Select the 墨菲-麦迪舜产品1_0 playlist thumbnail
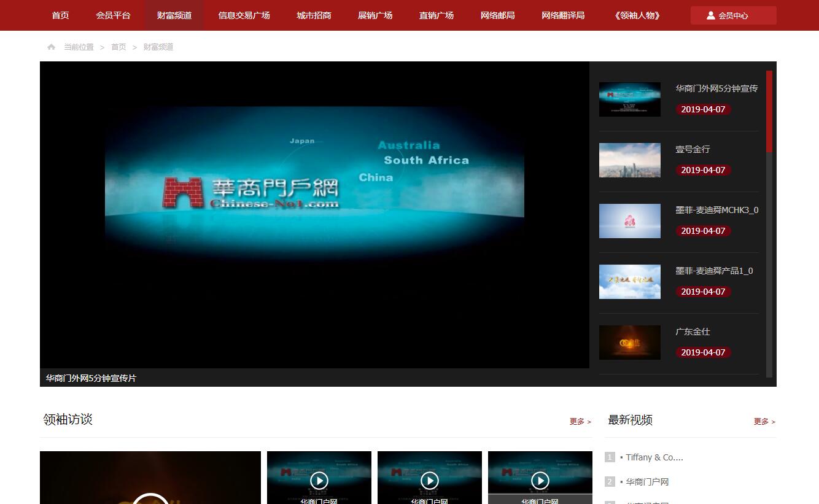Screen dimensions: 819x504 630,282
